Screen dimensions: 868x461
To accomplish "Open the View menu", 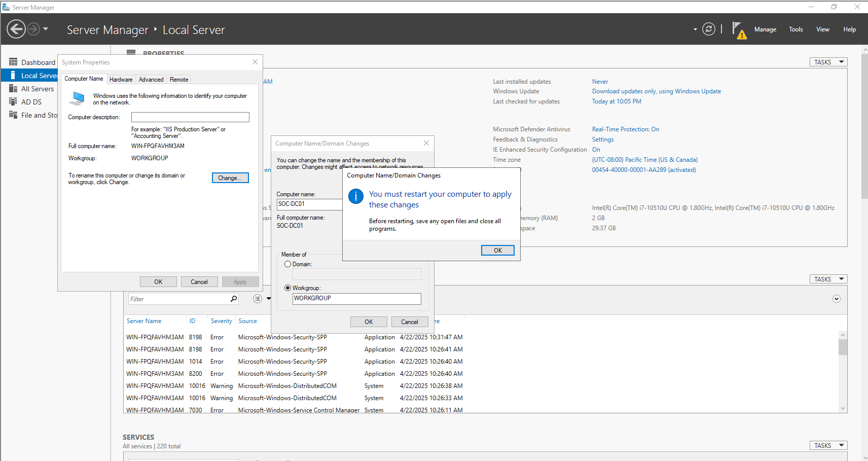I will 822,29.
